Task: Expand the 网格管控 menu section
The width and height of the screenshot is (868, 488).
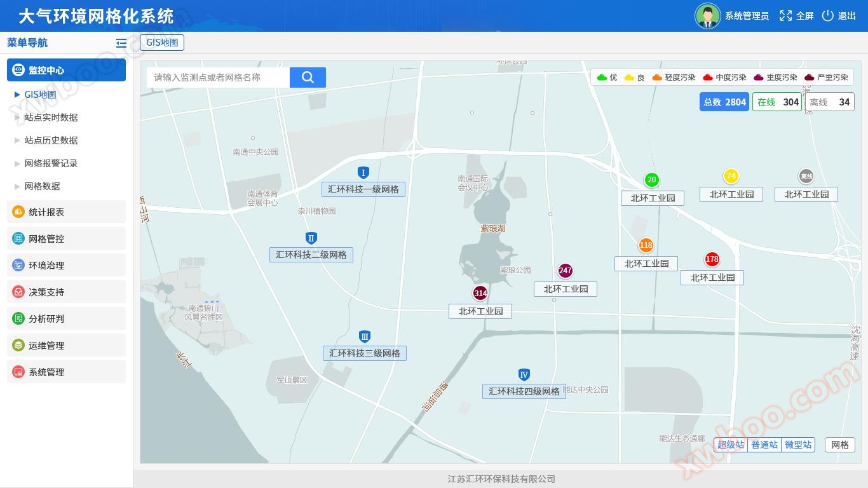Action: click(x=66, y=239)
